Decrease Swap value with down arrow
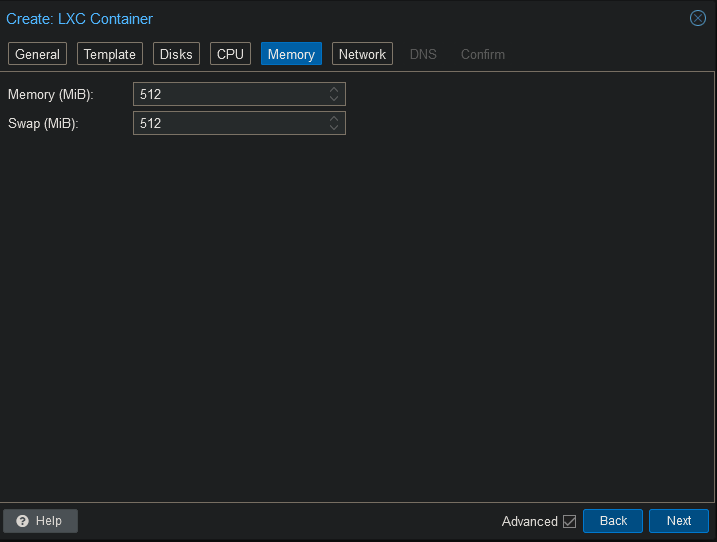This screenshot has width=717, height=542. click(334, 128)
